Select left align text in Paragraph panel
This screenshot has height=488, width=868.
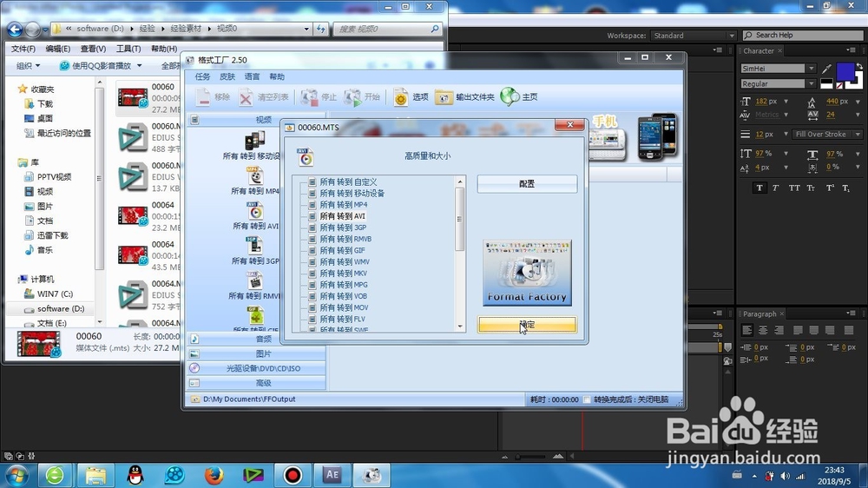pyautogui.click(x=747, y=330)
